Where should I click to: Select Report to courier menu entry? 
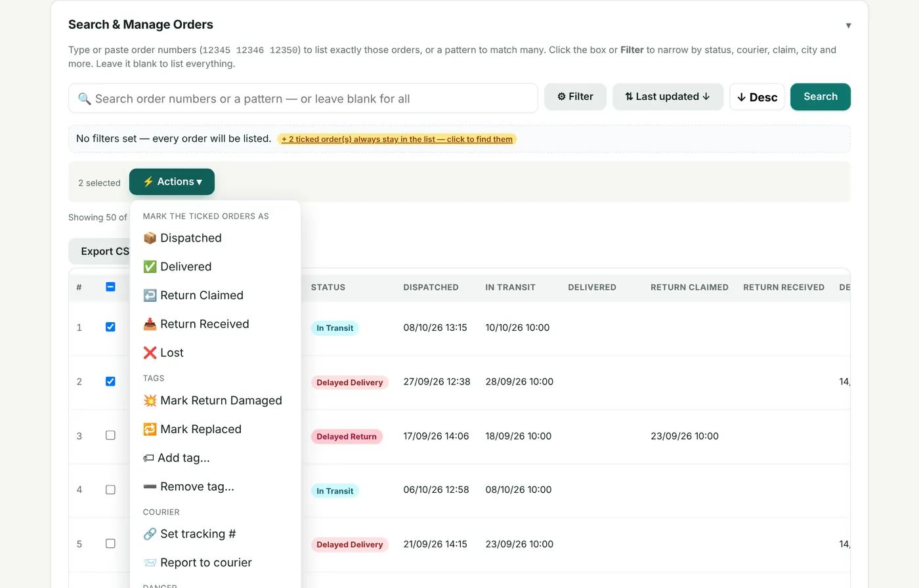215,563
